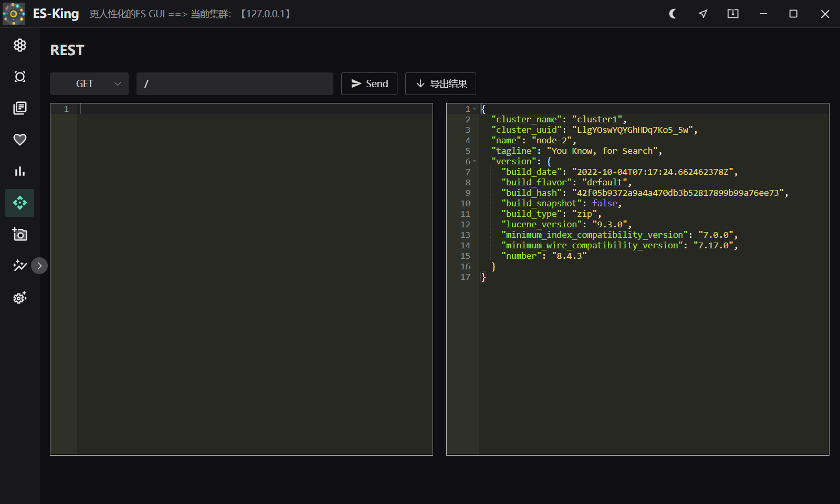Focus the request path input field
The image size is (840, 504).
[235, 83]
